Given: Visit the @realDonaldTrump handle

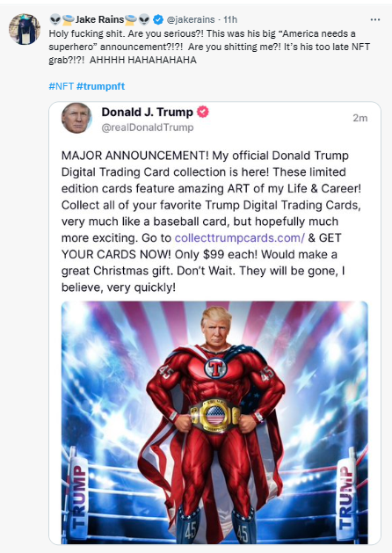Looking at the screenshot, I should point(148,127).
